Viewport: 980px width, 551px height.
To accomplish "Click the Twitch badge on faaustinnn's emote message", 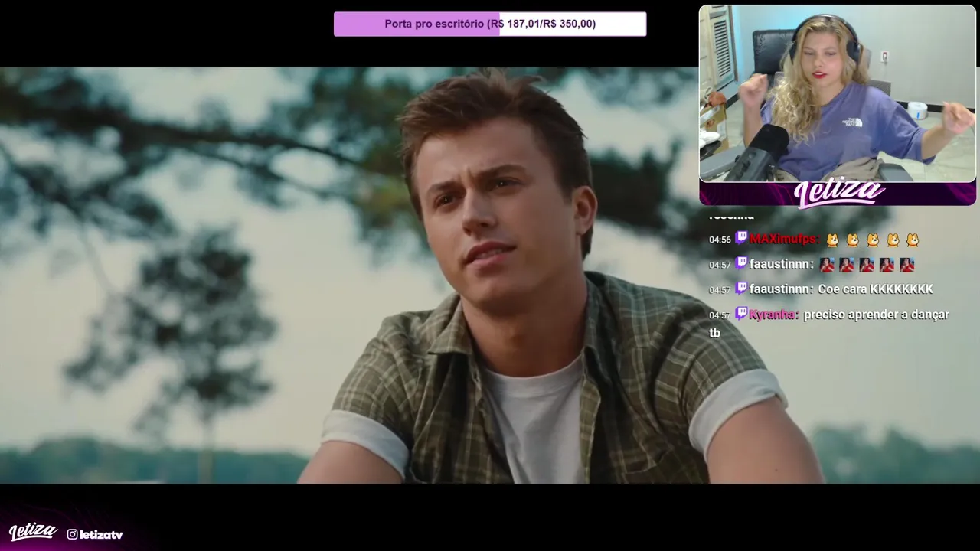I will [741, 263].
